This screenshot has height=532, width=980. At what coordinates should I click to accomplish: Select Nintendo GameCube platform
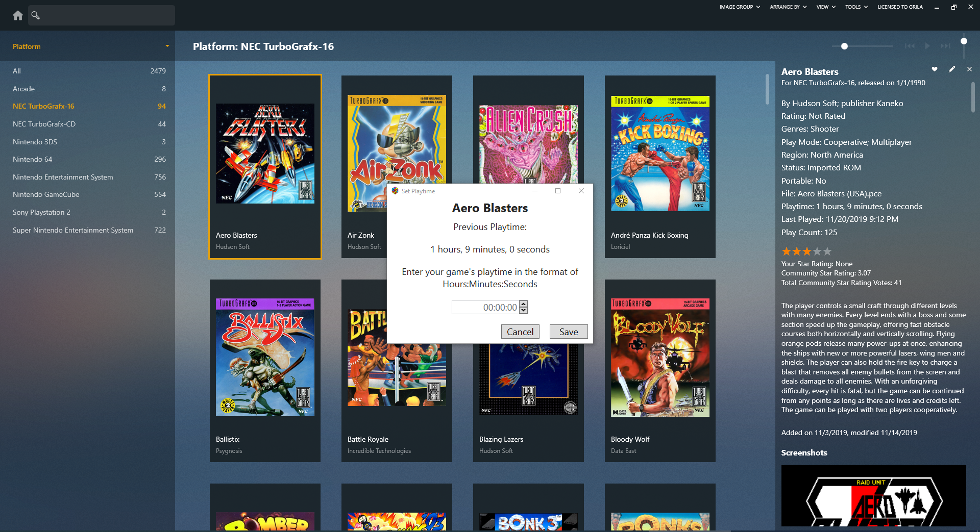pos(88,194)
